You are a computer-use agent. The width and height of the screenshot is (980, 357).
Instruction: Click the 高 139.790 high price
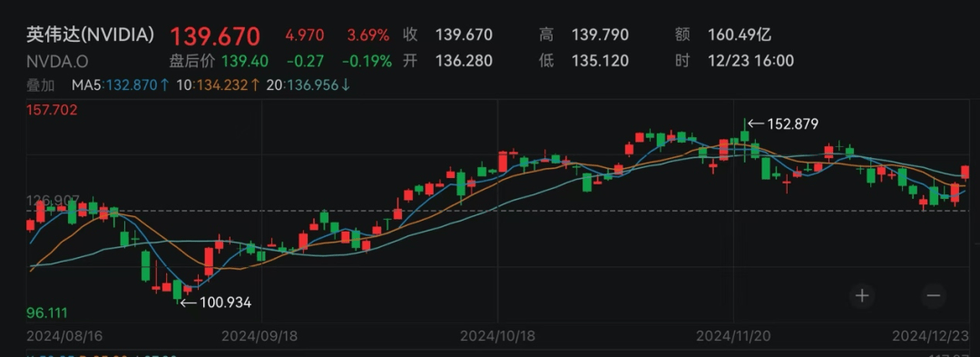pyautogui.click(x=583, y=35)
